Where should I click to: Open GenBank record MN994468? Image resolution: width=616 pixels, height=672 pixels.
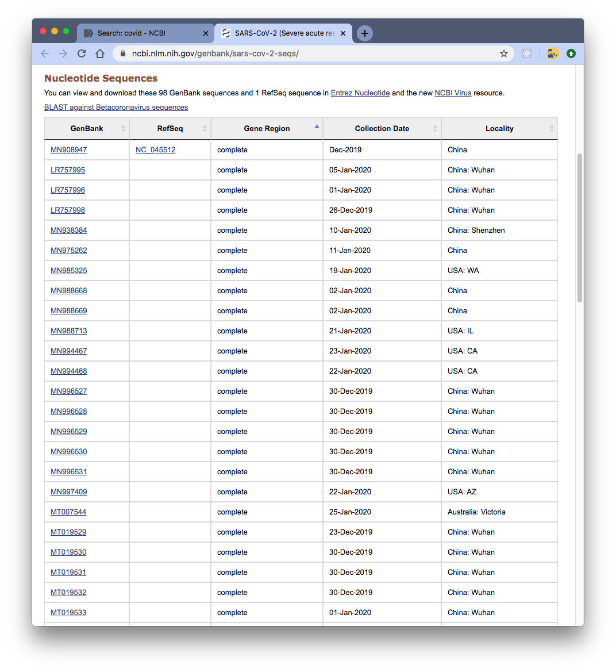pos(68,371)
